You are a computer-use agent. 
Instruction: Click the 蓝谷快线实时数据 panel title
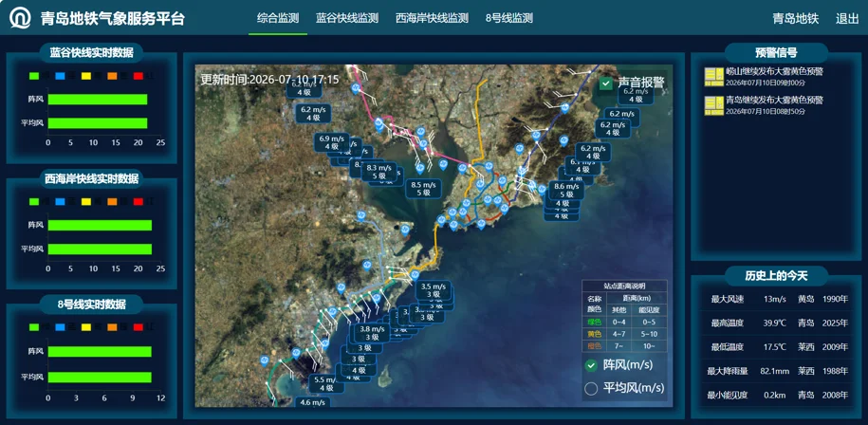(x=91, y=52)
